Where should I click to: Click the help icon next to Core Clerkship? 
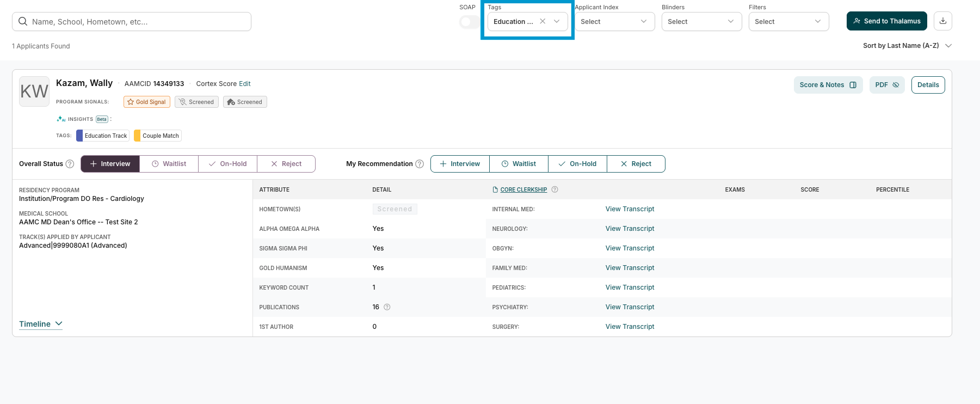point(555,189)
